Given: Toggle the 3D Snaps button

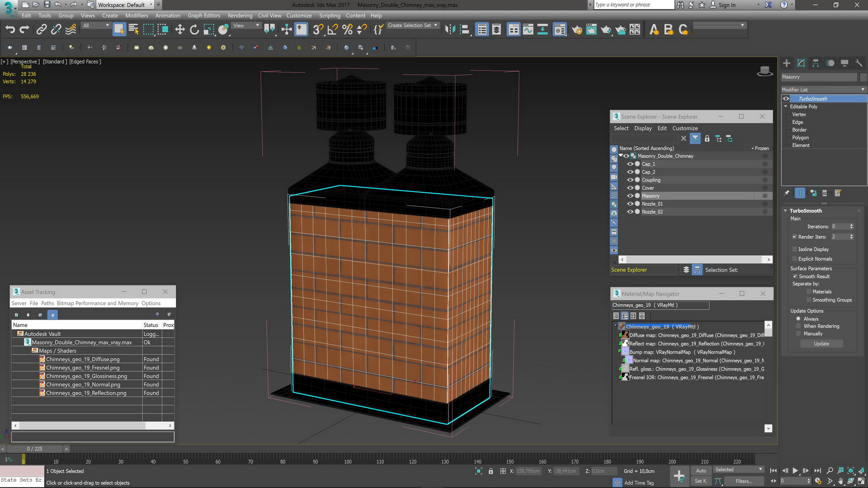Looking at the screenshot, I should click(318, 30).
